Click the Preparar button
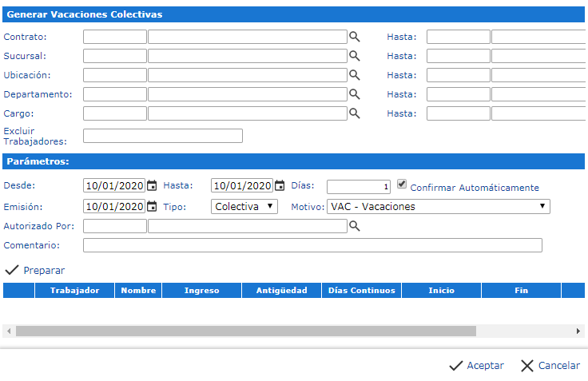This screenshot has width=588, height=381. click(x=35, y=271)
